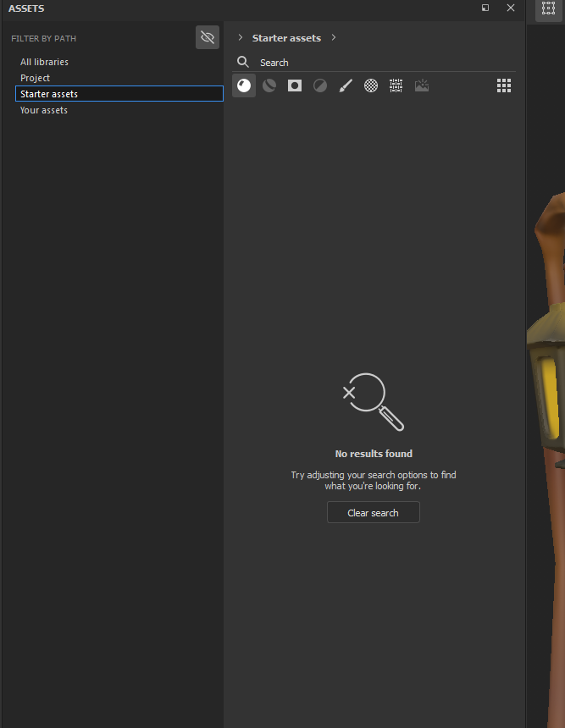
Task: Select Project in the path list
Action: tap(36, 78)
